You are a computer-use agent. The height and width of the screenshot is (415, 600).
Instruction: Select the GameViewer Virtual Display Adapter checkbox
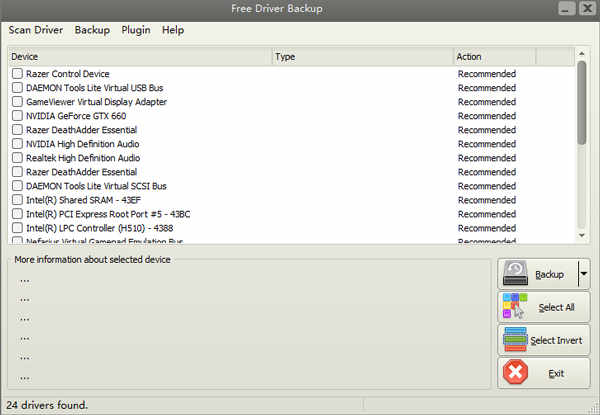pos(17,102)
